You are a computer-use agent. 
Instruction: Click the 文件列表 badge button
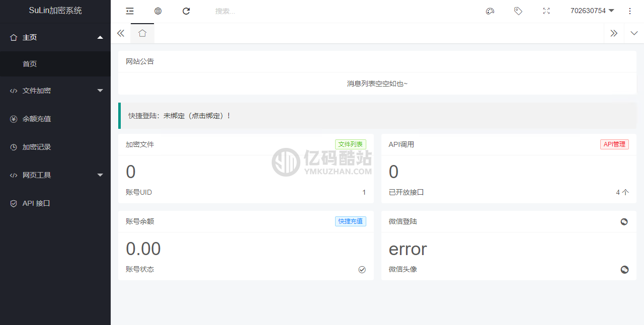[351, 144]
